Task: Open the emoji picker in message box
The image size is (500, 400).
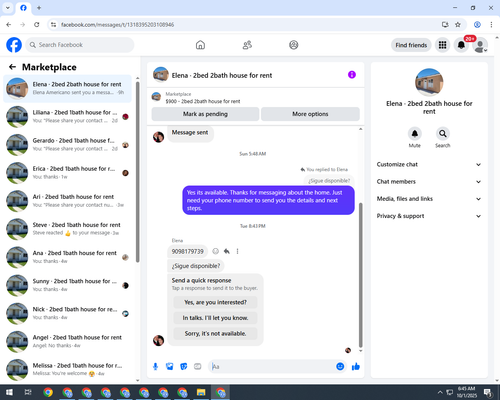Action: pyautogui.click(x=340, y=367)
